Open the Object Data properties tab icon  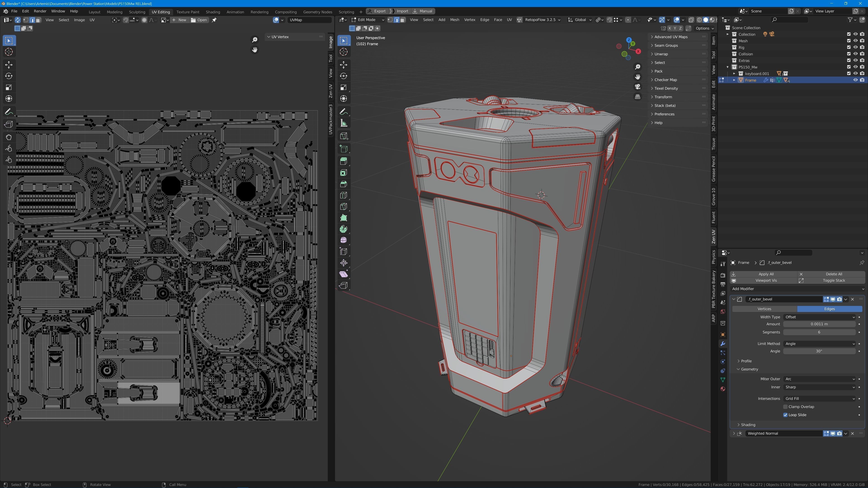(722, 380)
